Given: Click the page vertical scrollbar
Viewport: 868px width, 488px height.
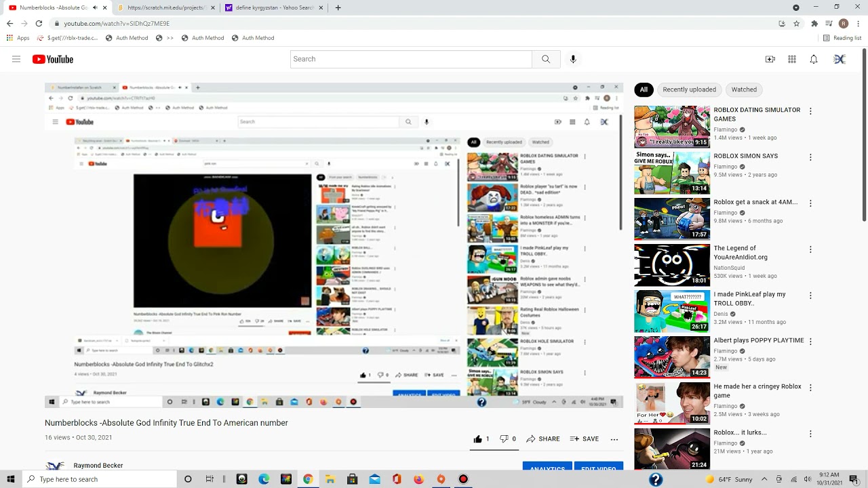Looking at the screenshot, I should point(864,136).
